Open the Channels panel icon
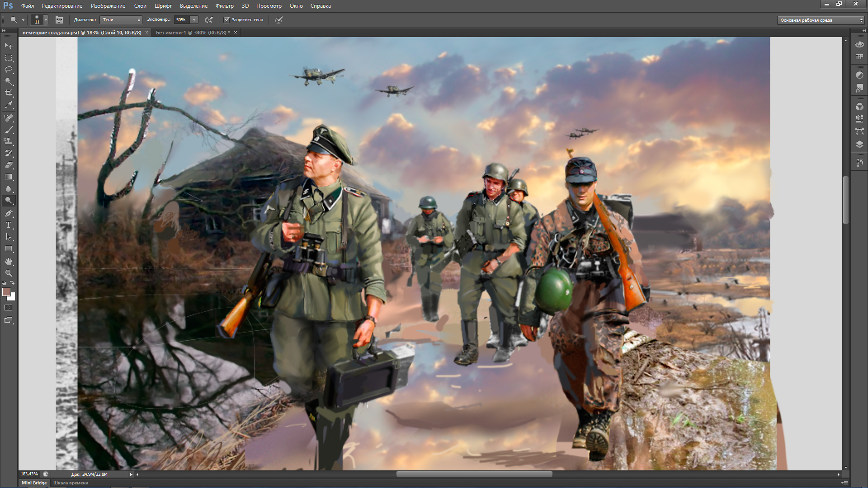Screen dimensions: 868x488 click(x=859, y=106)
